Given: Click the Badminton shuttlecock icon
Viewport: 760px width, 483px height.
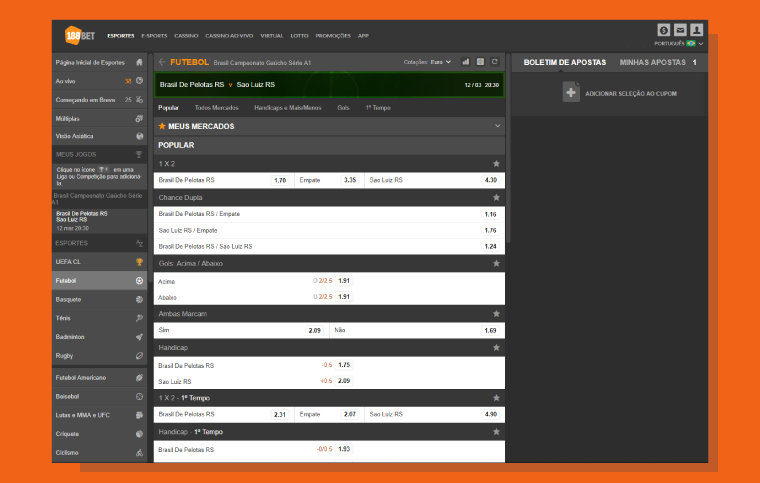Looking at the screenshot, I should click(x=140, y=337).
